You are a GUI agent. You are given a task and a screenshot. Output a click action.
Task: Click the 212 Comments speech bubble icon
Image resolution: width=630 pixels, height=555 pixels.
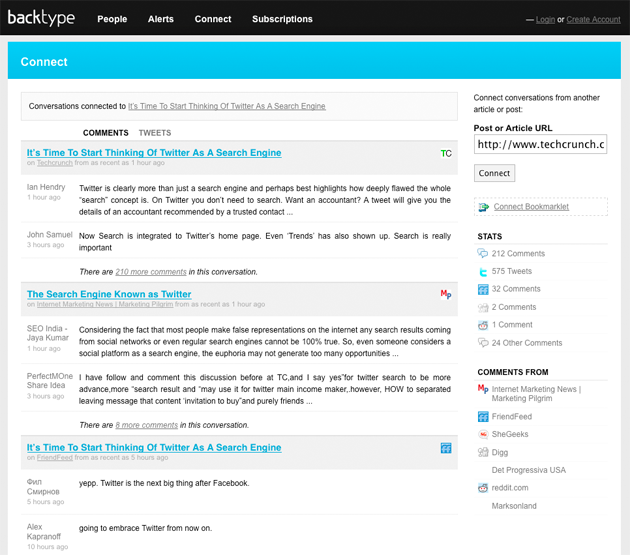[483, 253]
